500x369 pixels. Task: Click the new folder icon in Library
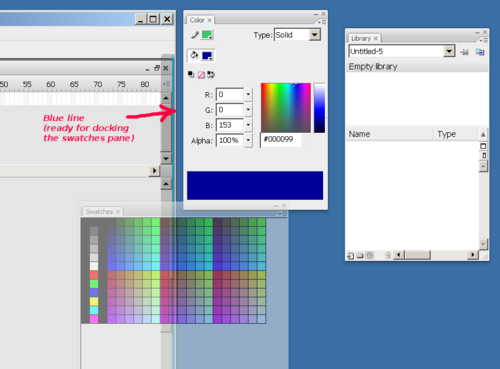click(x=360, y=256)
